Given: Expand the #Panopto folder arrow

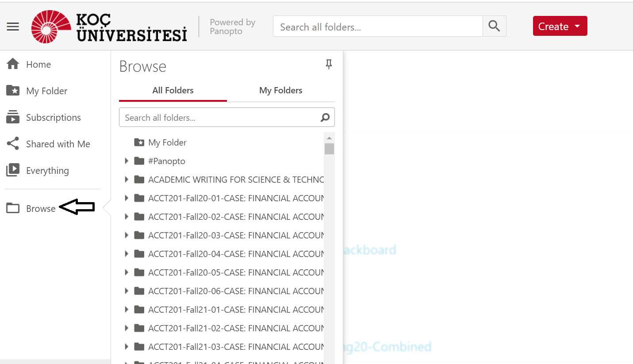Looking at the screenshot, I should click(127, 161).
